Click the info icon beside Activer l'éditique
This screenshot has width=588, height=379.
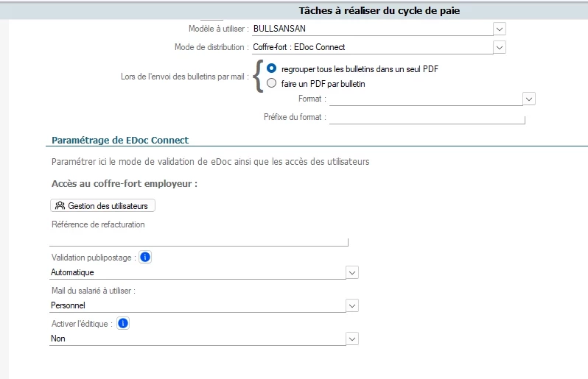tap(123, 323)
